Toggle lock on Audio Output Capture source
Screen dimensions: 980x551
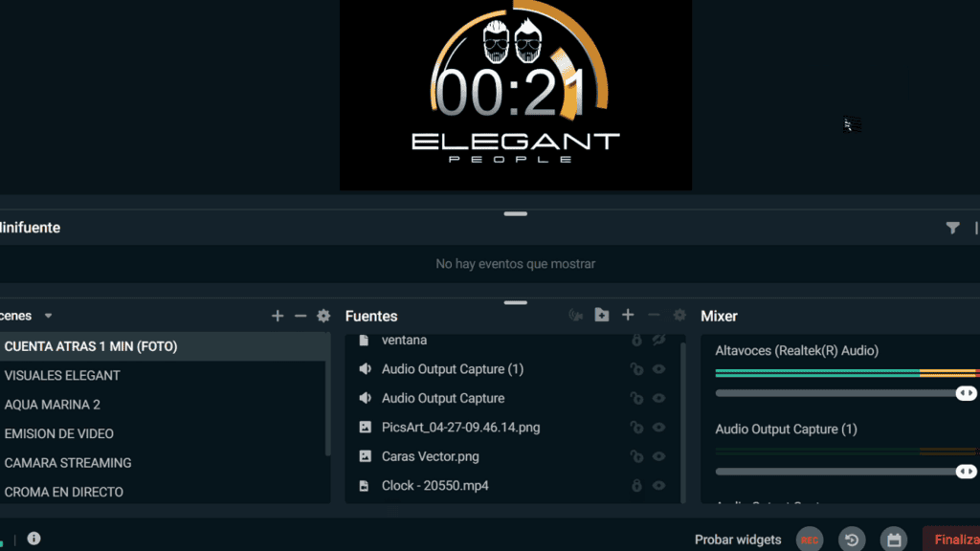636,398
